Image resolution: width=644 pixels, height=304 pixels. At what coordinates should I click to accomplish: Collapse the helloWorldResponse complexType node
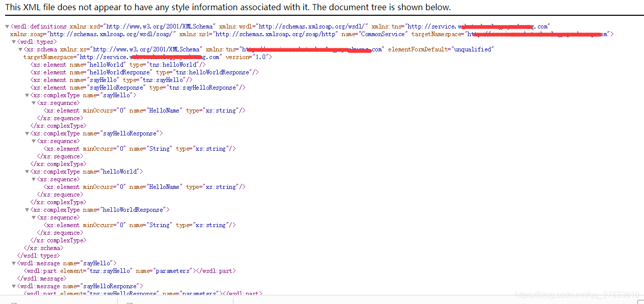(x=27, y=209)
